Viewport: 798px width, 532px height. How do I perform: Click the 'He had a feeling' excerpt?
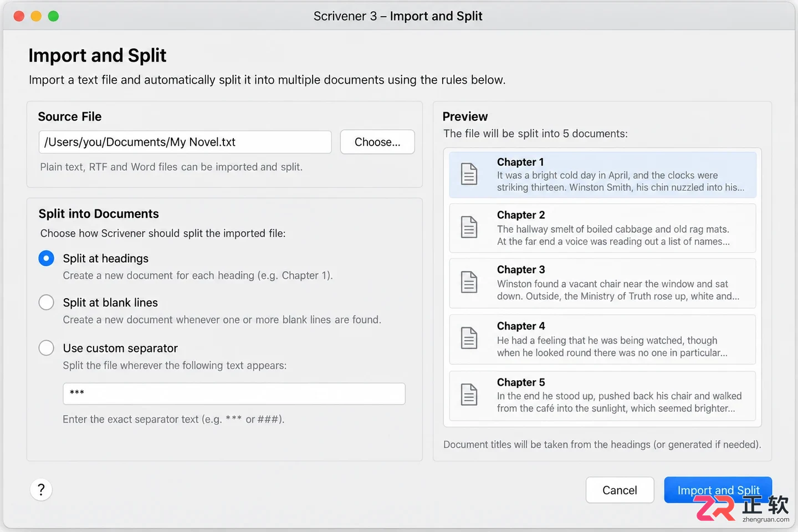point(612,346)
